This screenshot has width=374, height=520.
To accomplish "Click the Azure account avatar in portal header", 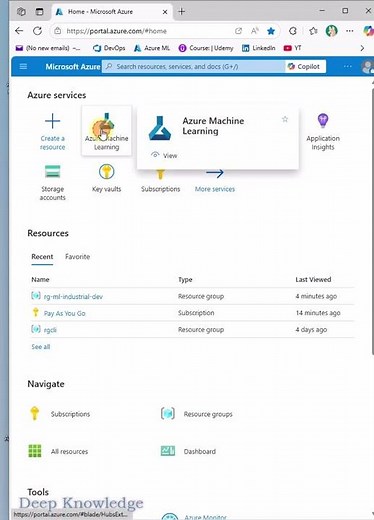I will [x=367, y=67].
